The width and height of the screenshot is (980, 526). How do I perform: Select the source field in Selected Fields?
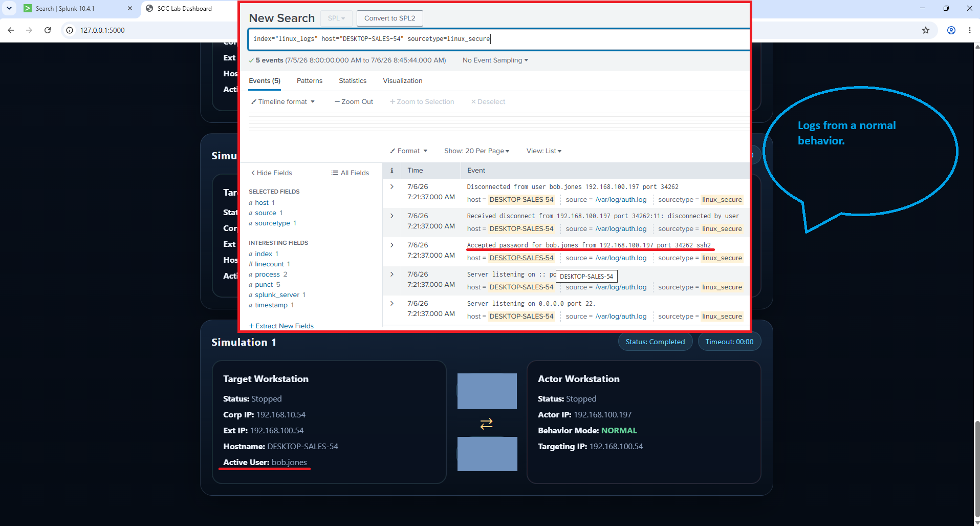point(266,213)
